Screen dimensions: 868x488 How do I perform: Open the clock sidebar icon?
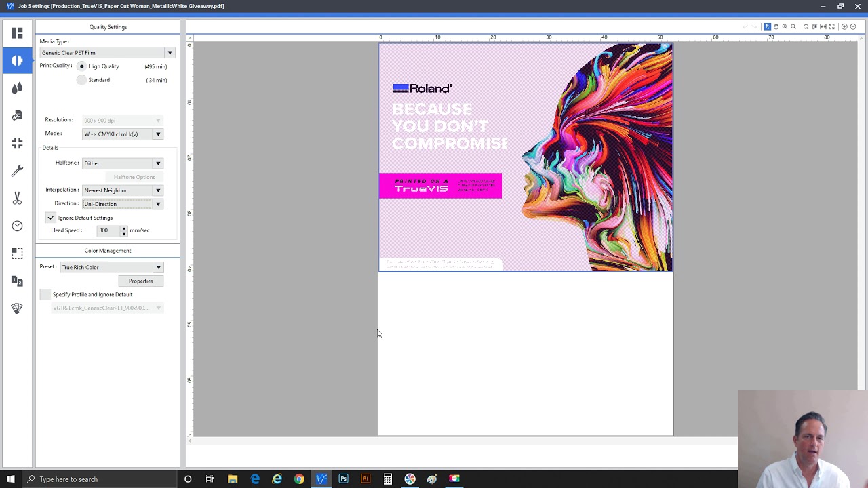tap(17, 226)
